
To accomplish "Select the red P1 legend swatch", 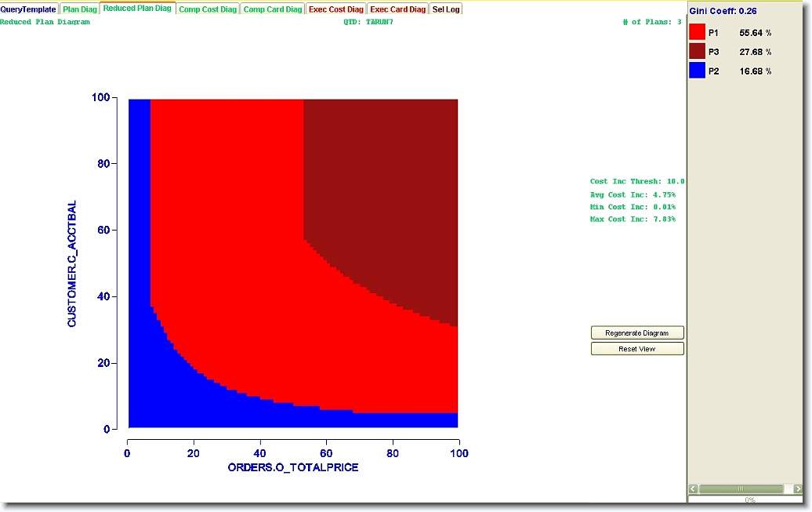I will click(697, 33).
